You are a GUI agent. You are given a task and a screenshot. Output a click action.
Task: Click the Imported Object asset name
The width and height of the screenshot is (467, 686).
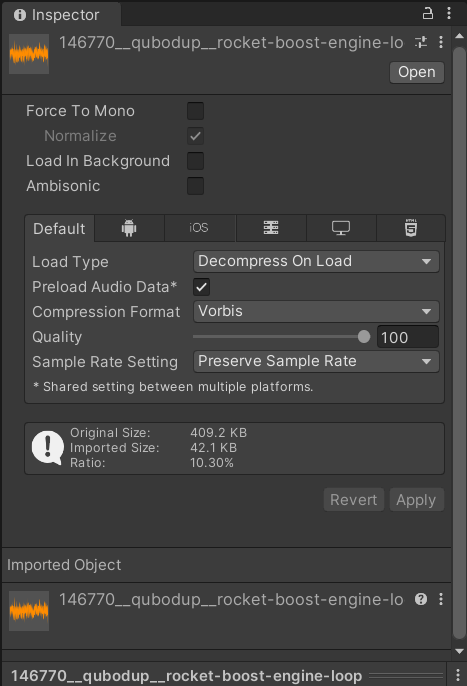pyautogui.click(x=231, y=599)
